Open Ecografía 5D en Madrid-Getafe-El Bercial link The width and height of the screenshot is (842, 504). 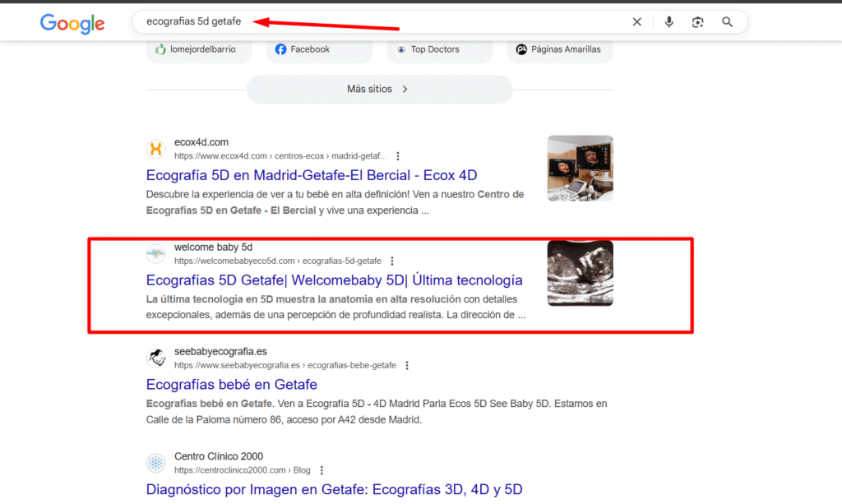pyautogui.click(x=311, y=175)
